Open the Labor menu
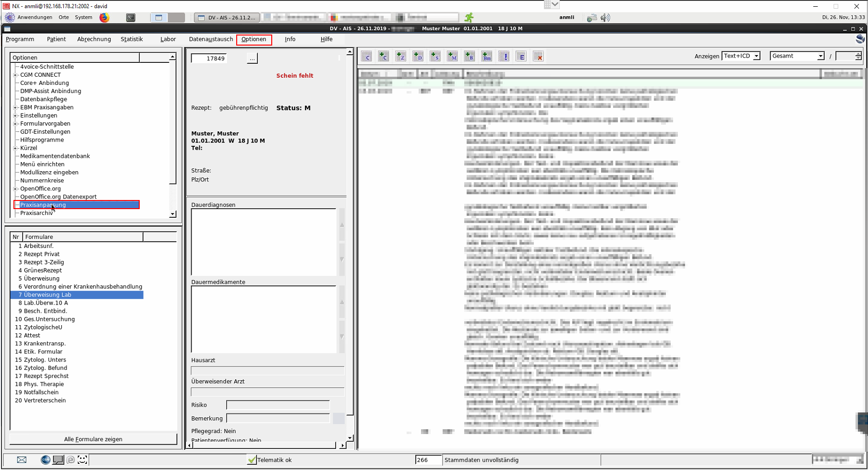The width and height of the screenshot is (868, 470). pyautogui.click(x=168, y=39)
